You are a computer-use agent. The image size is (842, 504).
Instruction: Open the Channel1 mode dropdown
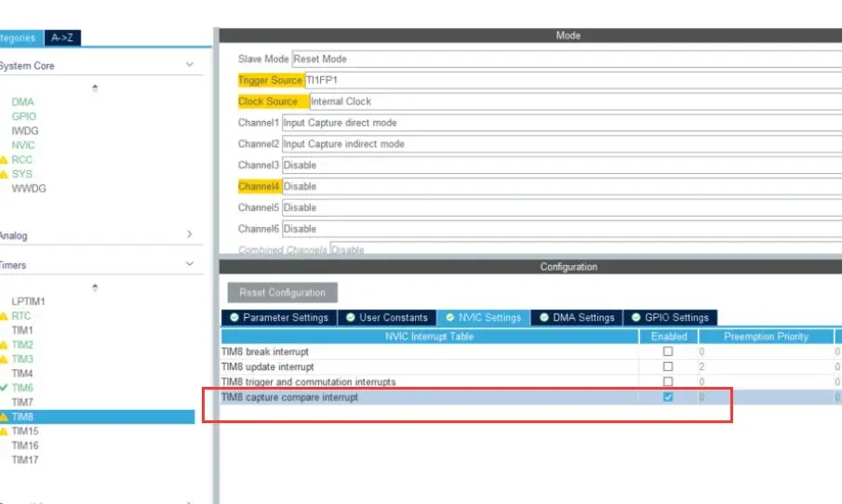558,123
